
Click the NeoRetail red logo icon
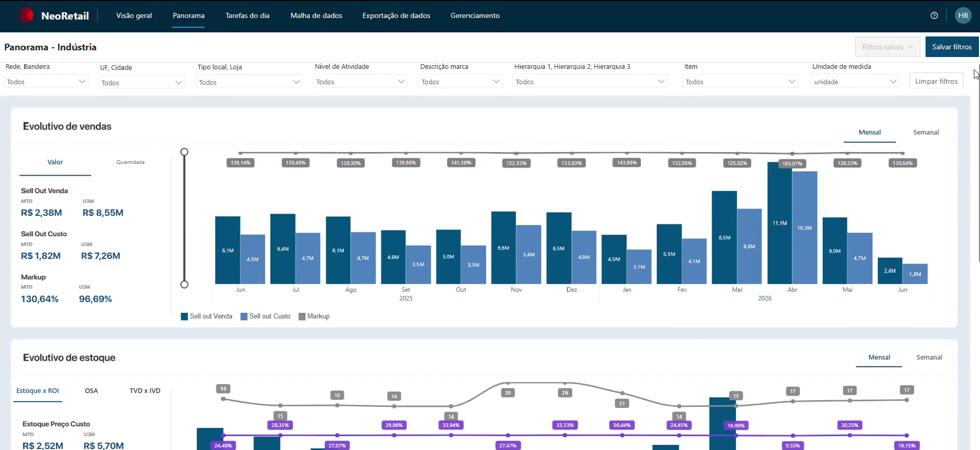point(26,15)
